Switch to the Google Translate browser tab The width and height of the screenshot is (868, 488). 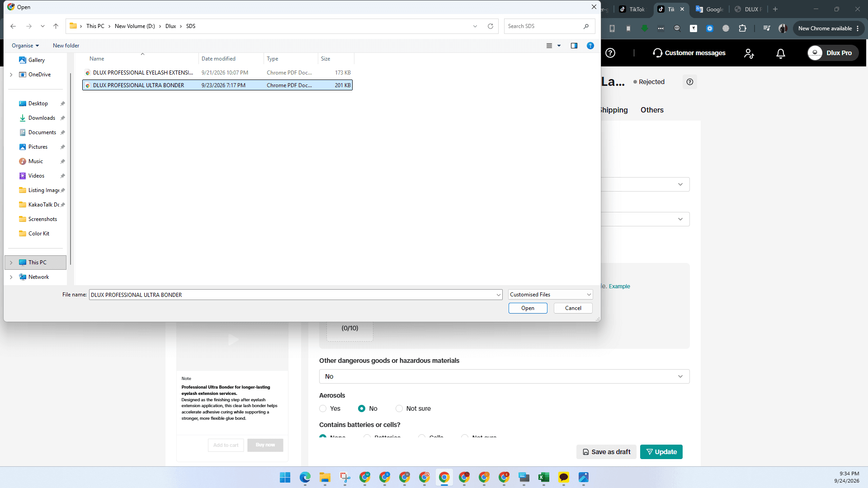click(x=710, y=9)
